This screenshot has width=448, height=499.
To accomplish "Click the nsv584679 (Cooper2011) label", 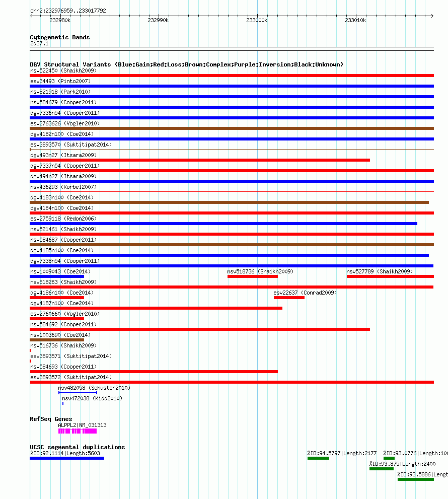I will coord(63,102).
